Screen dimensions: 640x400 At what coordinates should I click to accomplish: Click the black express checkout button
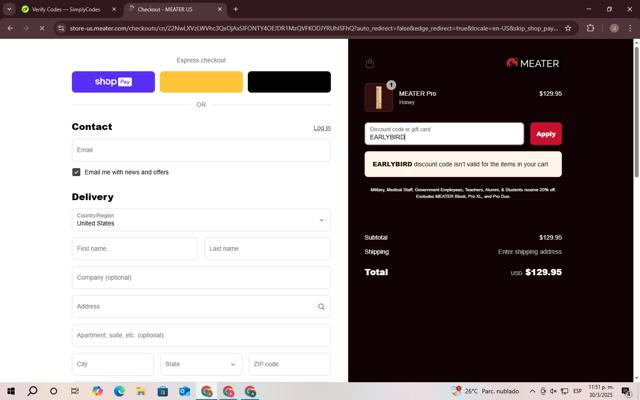point(289,82)
